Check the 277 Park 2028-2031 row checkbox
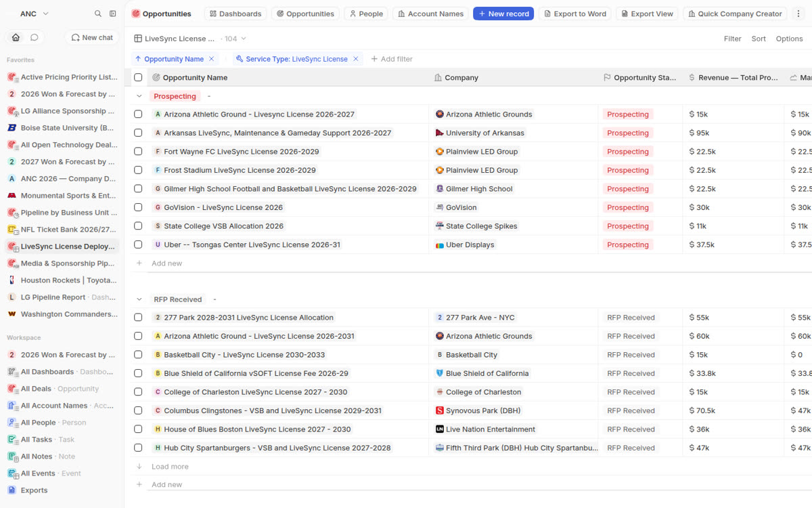Screen dimensions: 812x508 [138, 317]
